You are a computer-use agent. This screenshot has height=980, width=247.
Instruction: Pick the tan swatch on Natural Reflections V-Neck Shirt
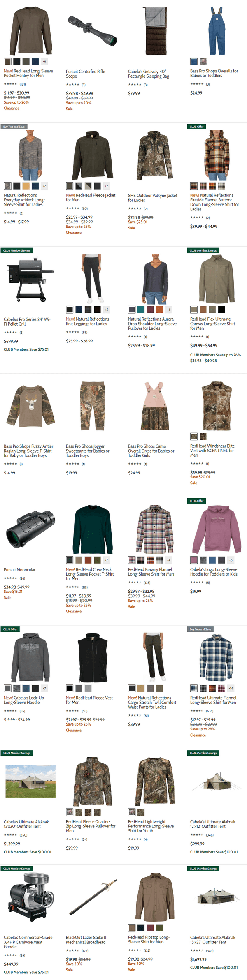click(26, 186)
